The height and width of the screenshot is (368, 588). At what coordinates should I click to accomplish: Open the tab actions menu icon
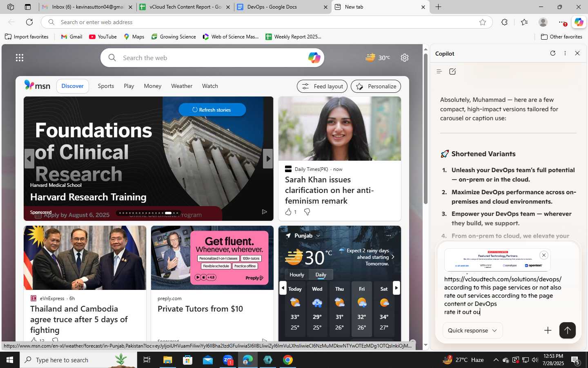point(28,7)
